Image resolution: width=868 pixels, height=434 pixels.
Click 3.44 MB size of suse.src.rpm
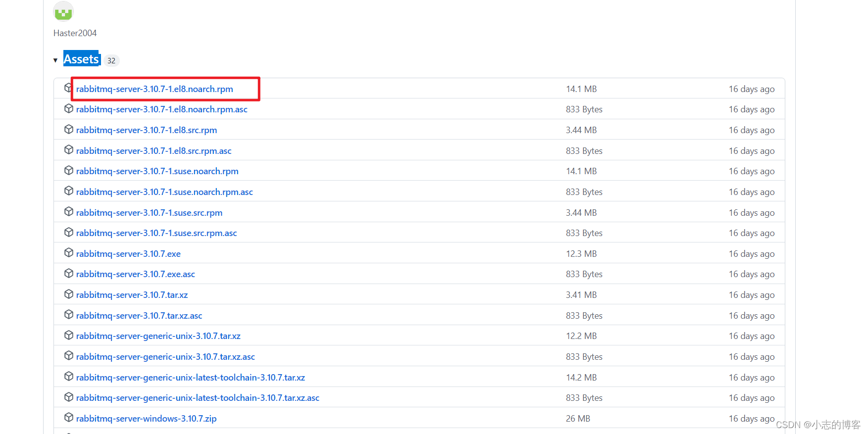tap(581, 213)
